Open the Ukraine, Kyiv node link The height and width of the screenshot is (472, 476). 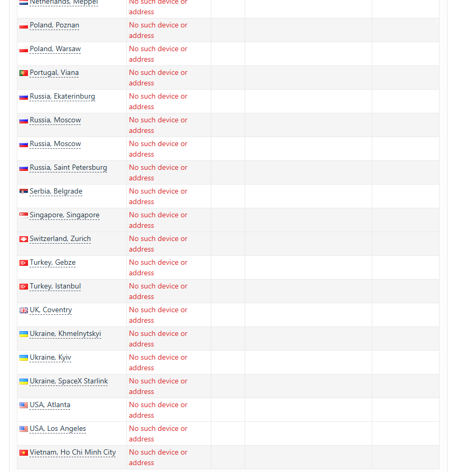point(51,357)
